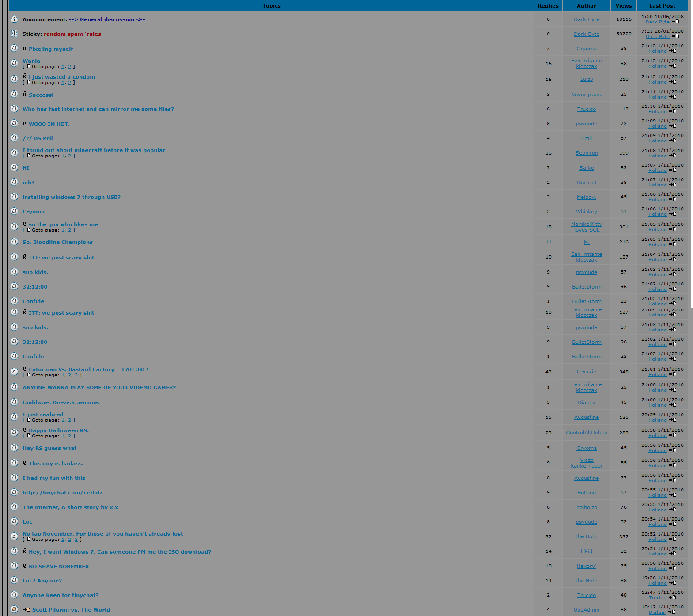The image size is (693, 616).
Task: Open I found out about minecraft before it was popular
Action: (x=94, y=150)
